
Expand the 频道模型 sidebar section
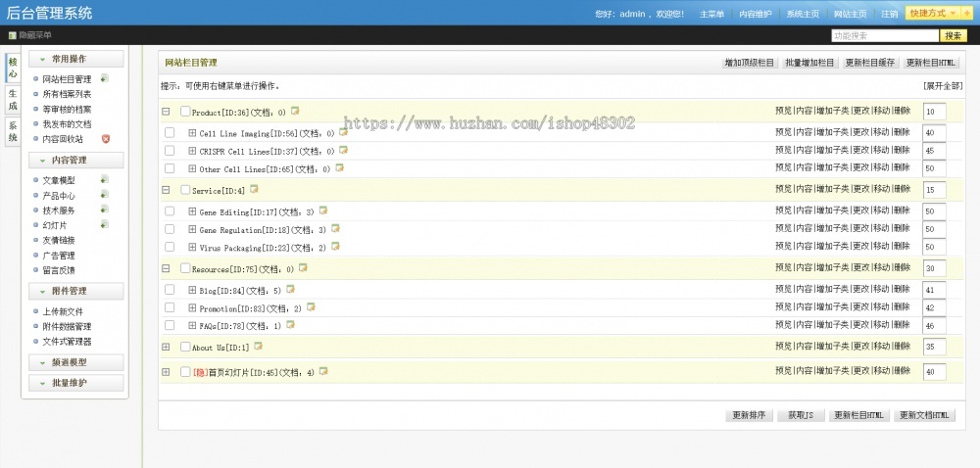[76, 362]
